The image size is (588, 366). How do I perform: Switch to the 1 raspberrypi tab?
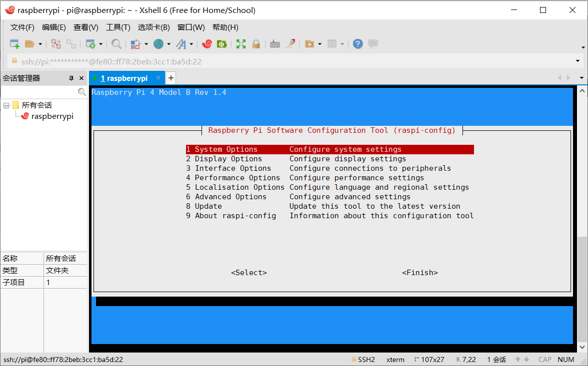[x=124, y=78]
